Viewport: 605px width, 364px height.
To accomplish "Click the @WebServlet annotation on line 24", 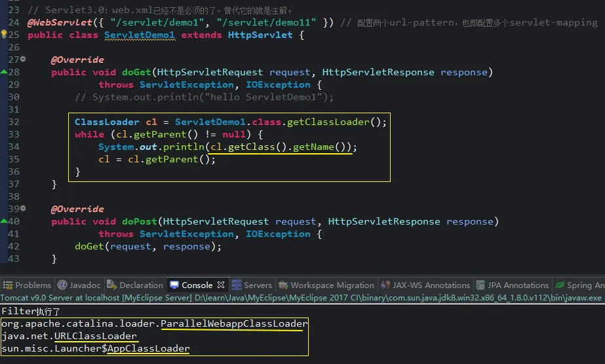I will point(60,22).
